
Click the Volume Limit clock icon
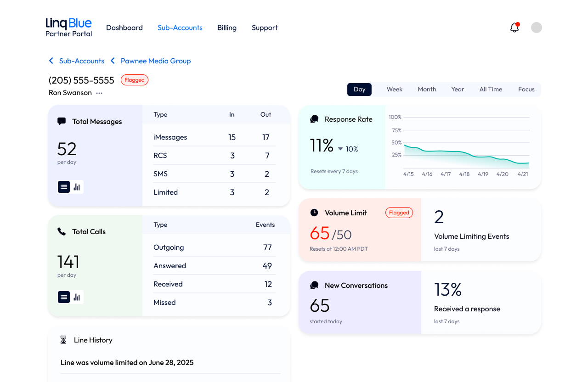point(314,213)
